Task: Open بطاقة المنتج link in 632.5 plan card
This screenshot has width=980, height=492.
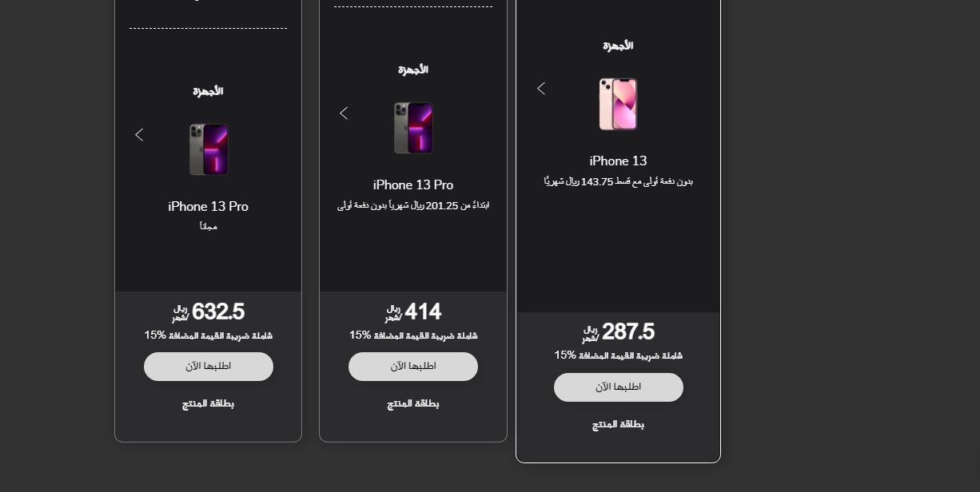Action: pos(208,403)
